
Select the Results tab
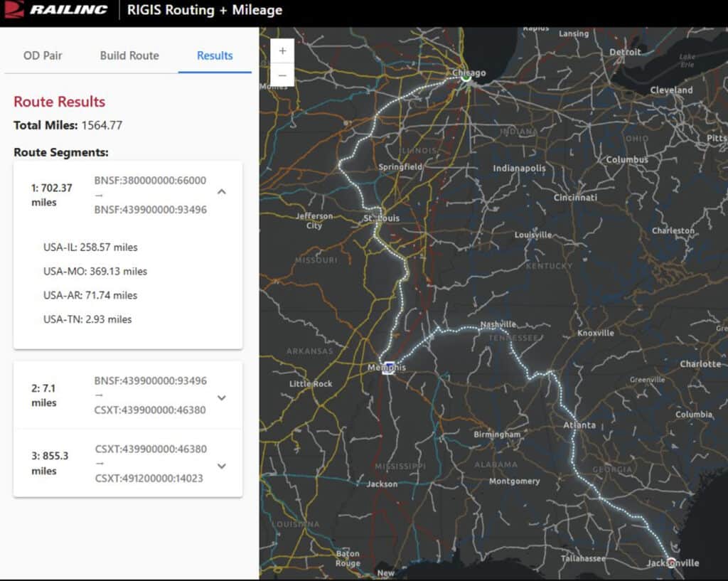point(215,55)
